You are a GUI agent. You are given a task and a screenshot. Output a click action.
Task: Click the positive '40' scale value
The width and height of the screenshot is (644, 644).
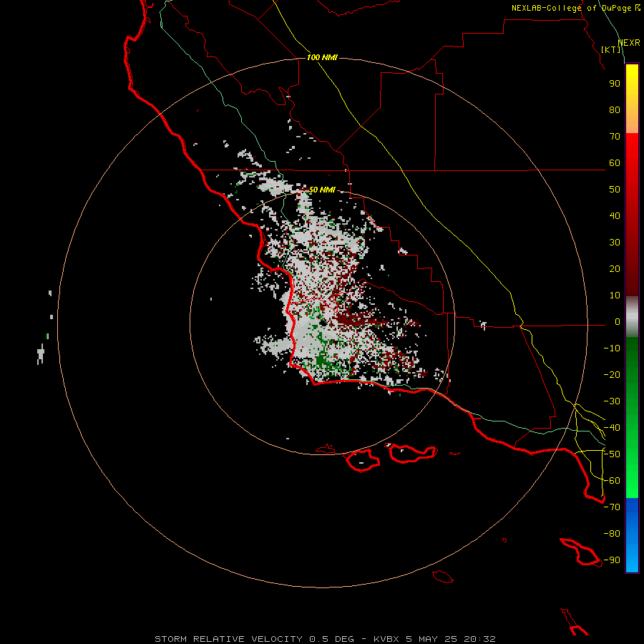coord(615,216)
